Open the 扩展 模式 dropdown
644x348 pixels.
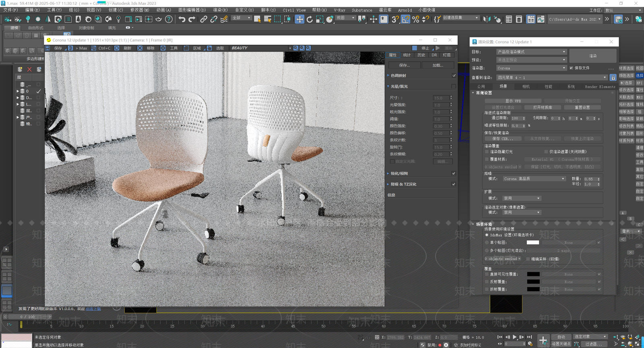coord(522,198)
